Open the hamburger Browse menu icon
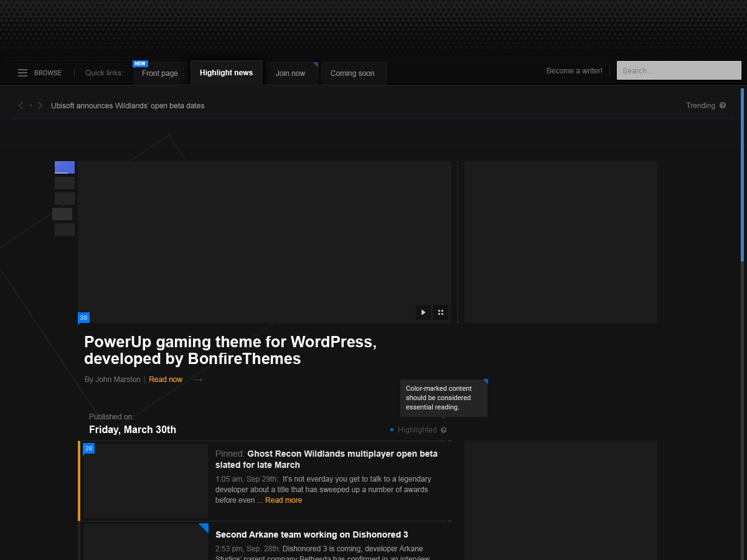Viewport: 747px width, 560px height. coord(22,73)
